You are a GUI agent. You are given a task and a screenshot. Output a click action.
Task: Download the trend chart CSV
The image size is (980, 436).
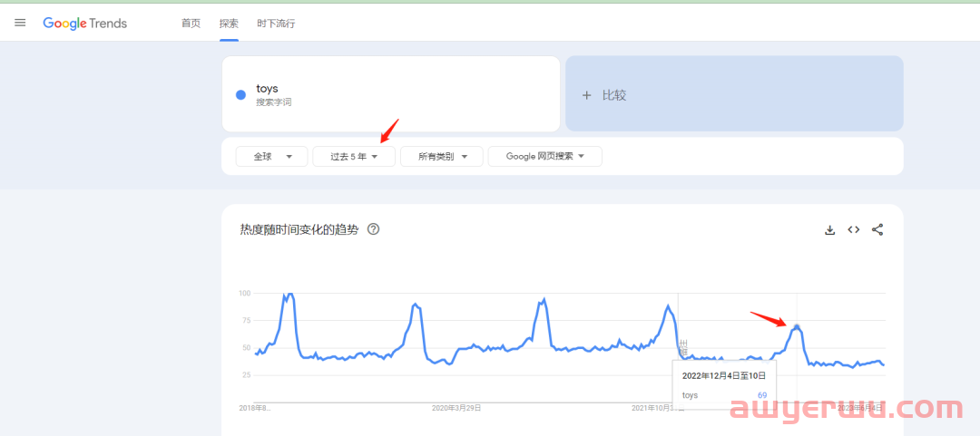click(830, 230)
